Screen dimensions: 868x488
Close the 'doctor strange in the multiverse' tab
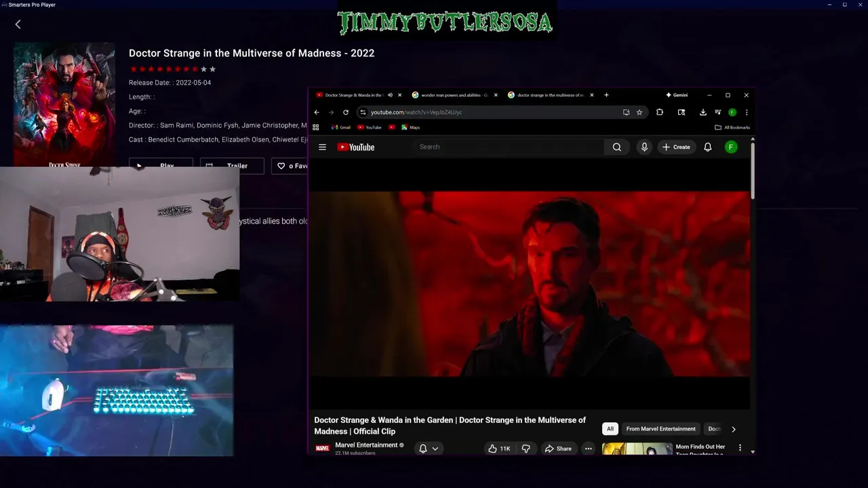click(592, 95)
